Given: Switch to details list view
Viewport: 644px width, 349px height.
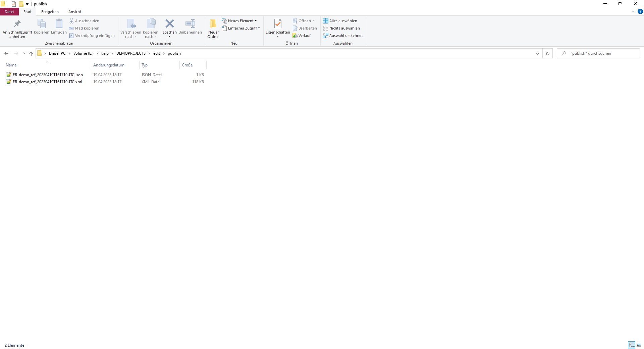Looking at the screenshot, I should tap(632, 345).
